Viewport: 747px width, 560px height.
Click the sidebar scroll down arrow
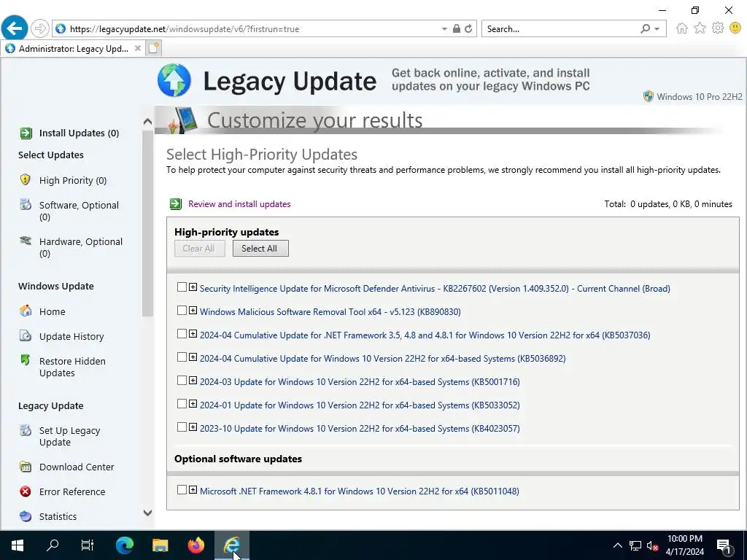(x=147, y=513)
